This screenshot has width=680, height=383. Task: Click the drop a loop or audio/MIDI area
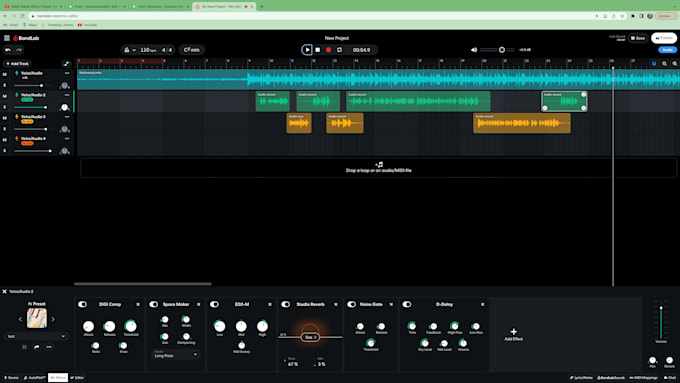[378, 167]
